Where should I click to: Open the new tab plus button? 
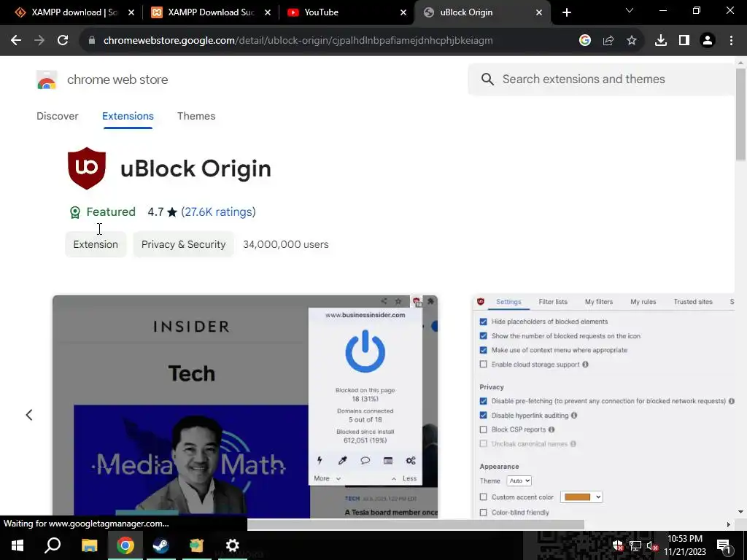(x=566, y=12)
